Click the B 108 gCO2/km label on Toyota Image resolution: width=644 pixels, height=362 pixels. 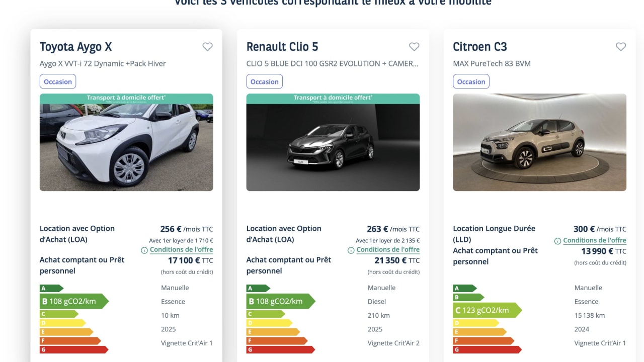pos(74,302)
